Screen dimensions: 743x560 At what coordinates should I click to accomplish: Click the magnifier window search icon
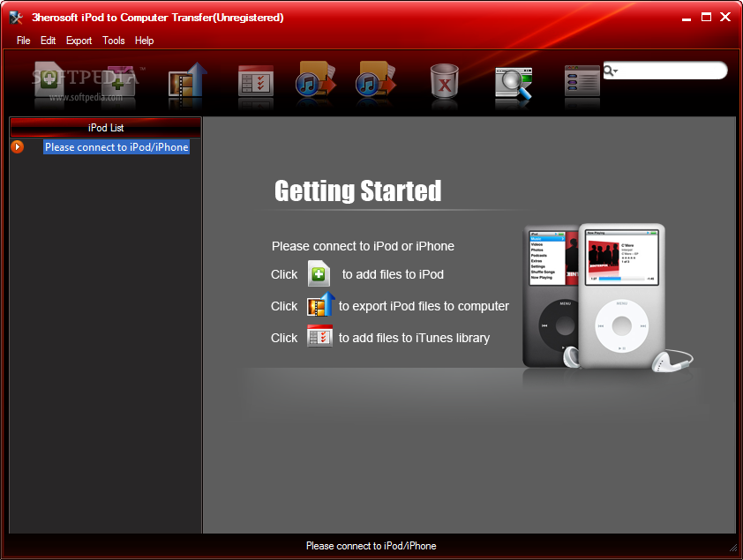(x=514, y=83)
